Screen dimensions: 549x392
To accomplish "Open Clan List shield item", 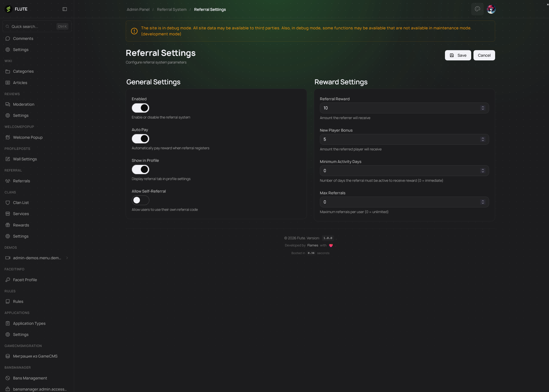I will tap(21, 203).
